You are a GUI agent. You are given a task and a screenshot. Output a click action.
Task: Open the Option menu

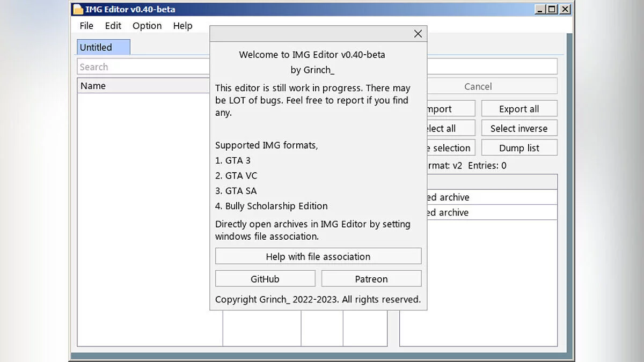pyautogui.click(x=147, y=26)
